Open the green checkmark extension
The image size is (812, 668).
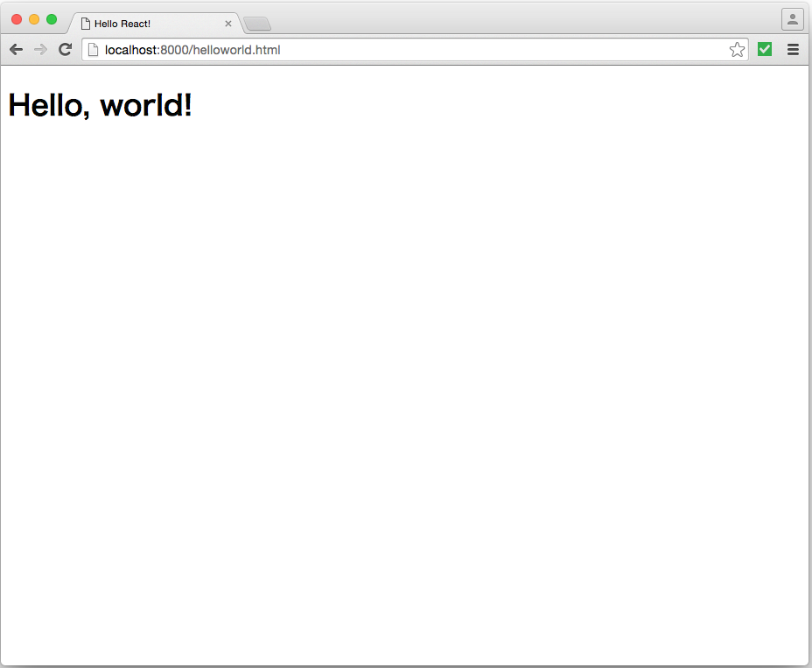[x=765, y=49]
